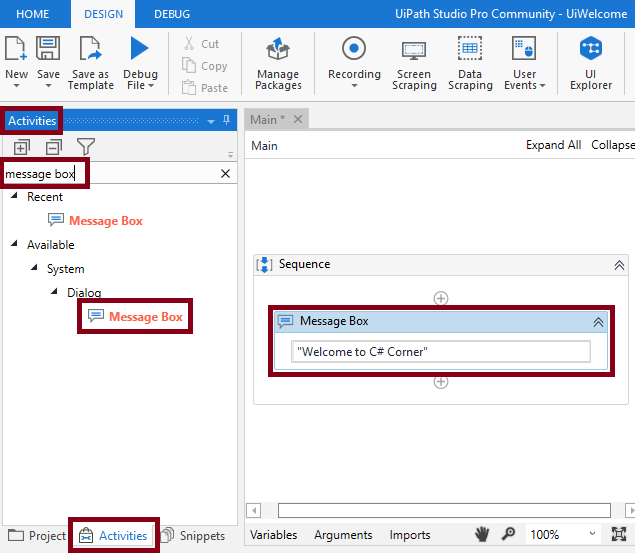Click the Recording icon
The height and width of the screenshot is (553, 635).
click(x=354, y=48)
